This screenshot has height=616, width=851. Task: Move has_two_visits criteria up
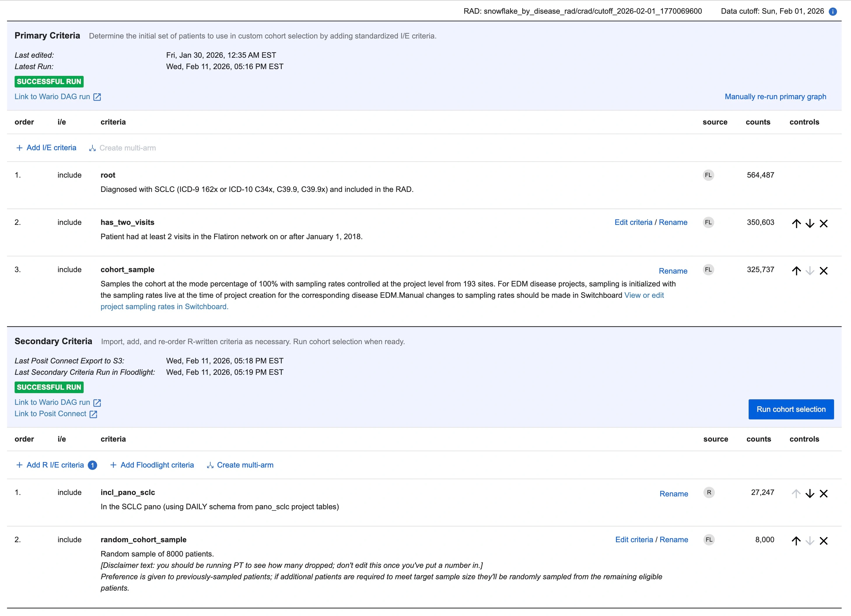796,224
